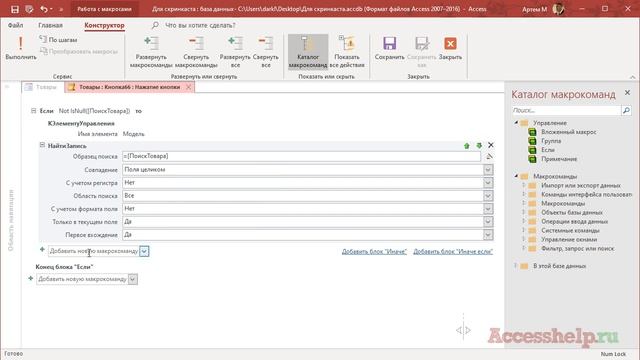640x360 pixels.
Task: Delete the НайтиЗапись action
Action: (491, 145)
